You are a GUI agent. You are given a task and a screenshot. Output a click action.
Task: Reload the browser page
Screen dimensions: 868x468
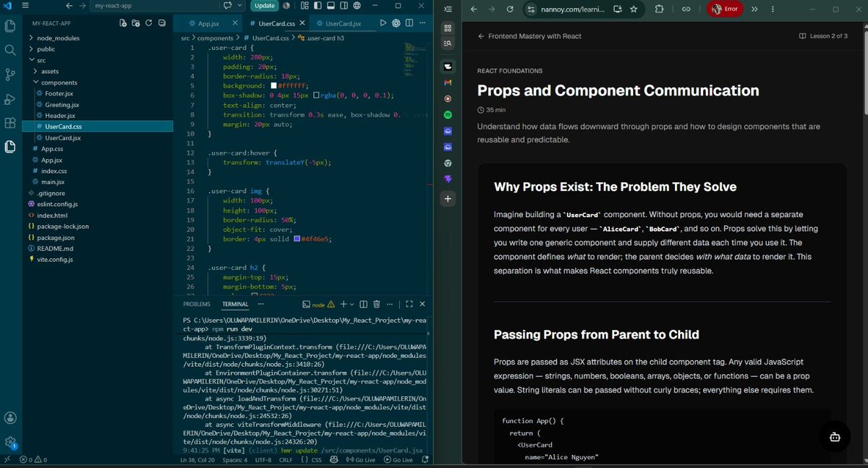pyautogui.click(x=510, y=9)
